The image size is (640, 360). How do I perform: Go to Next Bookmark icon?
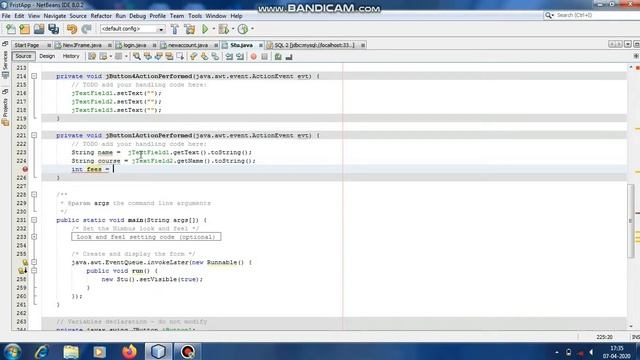pyautogui.click(x=204, y=56)
